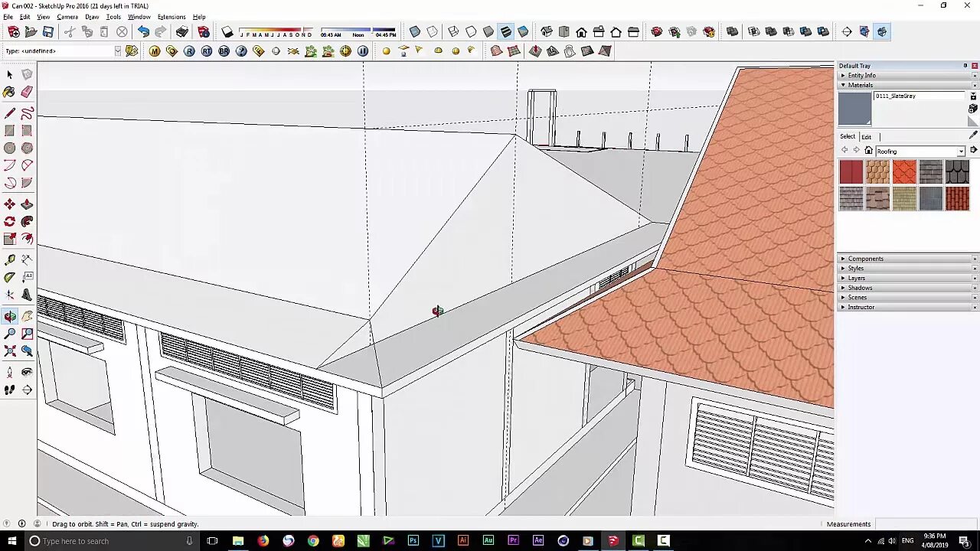Select the Walk footprints tool
Screen dimensions: 980x551
(10, 390)
